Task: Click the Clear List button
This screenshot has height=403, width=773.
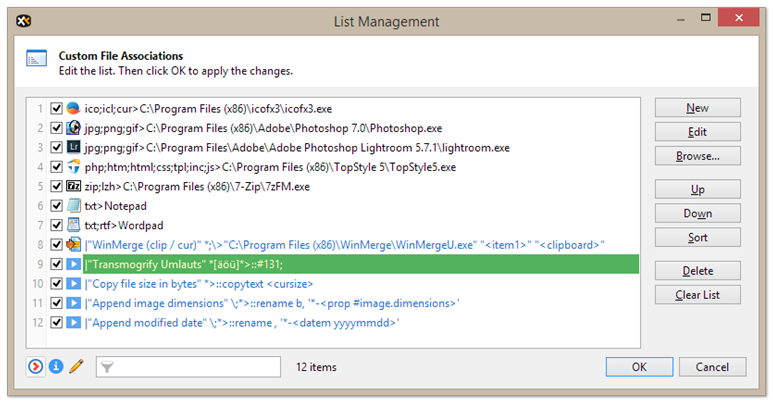Action: [x=697, y=295]
